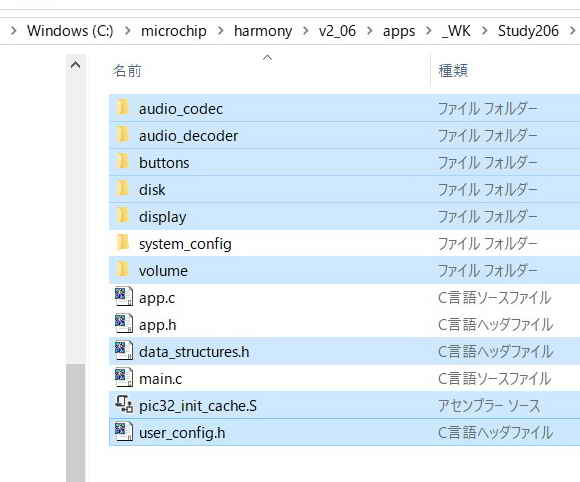Expand the chevron after Windows (C:)
Screen dimensions: 580x482
coord(127,31)
